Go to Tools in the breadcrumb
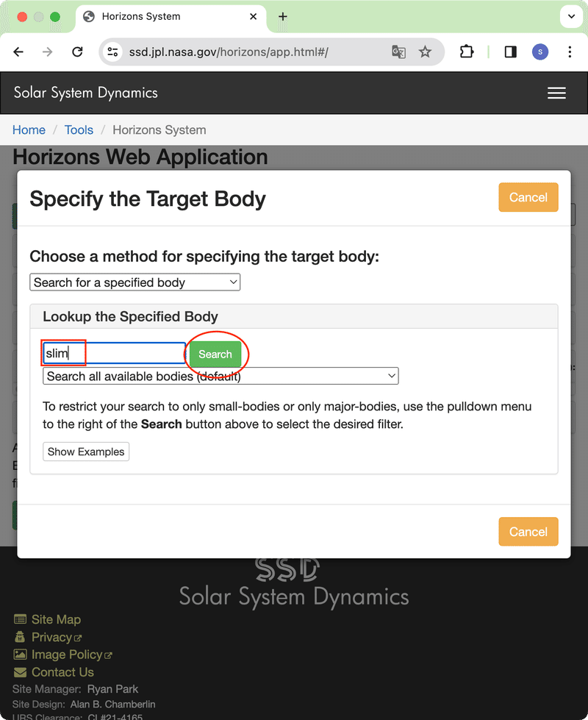The height and width of the screenshot is (720, 588). [x=79, y=130]
